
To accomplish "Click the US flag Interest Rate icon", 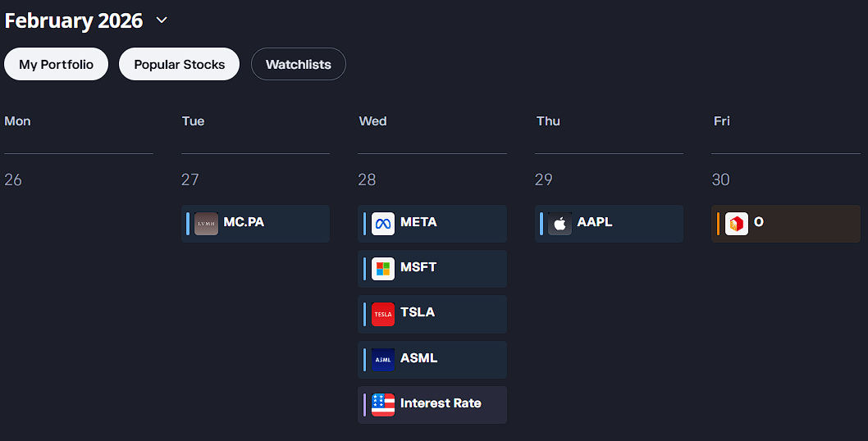I will click(383, 405).
